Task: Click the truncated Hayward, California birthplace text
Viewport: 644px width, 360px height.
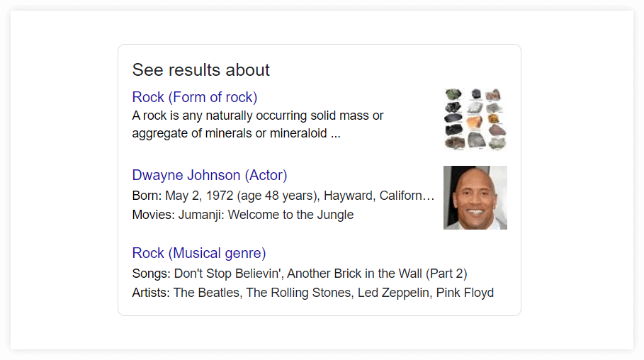Action: [x=378, y=196]
